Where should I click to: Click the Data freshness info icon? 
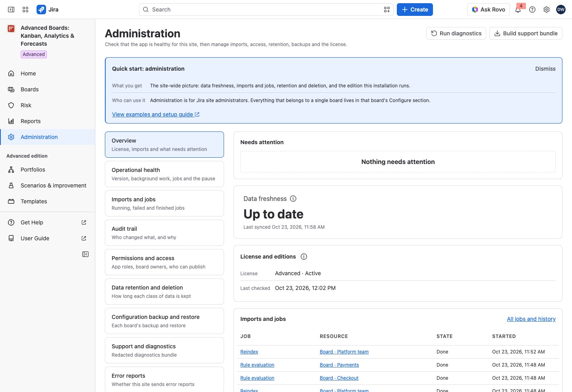[293, 199]
